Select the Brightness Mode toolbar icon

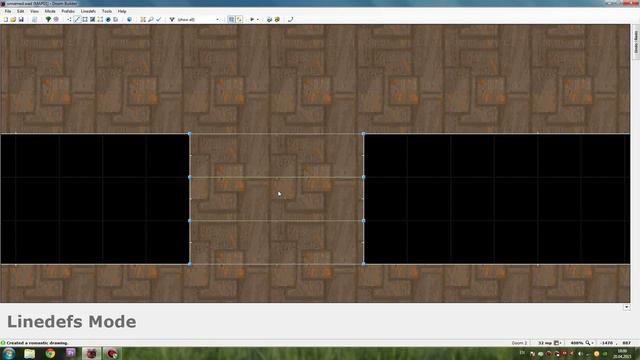(x=93, y=20)
